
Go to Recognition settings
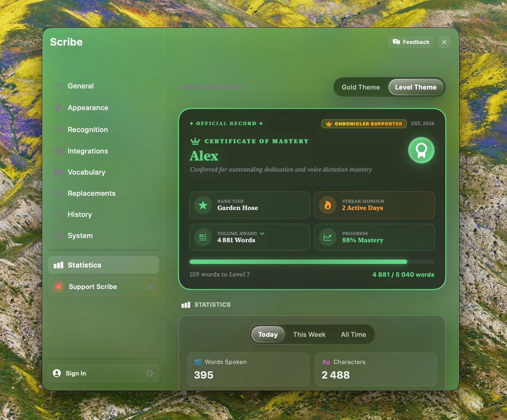tap(103, 130)
